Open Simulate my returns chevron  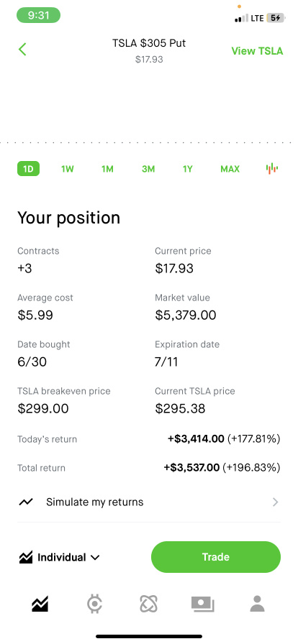pos(276,502)
